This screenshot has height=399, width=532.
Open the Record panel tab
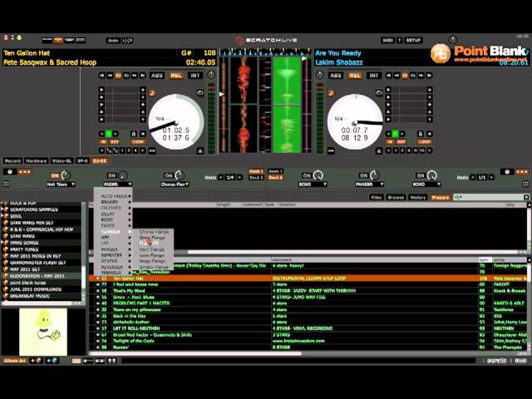12,160
